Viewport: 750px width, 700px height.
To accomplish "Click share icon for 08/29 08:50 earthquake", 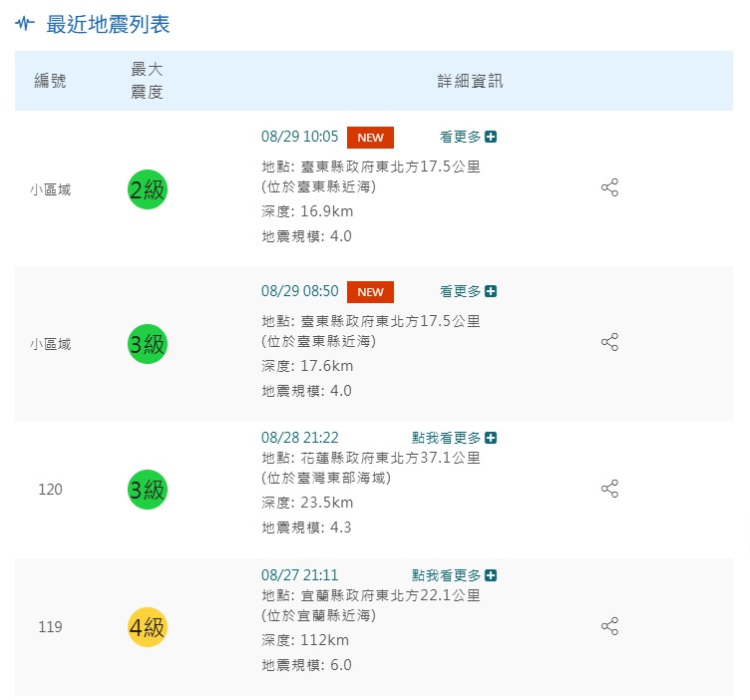I will [610, 342].
